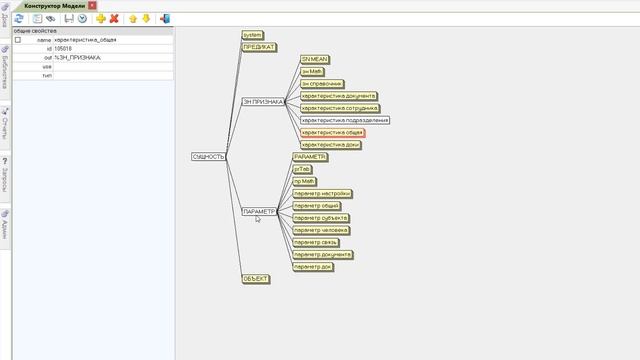This screenshot has height=360, width=640.
Task: Select the highlighted характеристика общая node
Action: [332, 133]
